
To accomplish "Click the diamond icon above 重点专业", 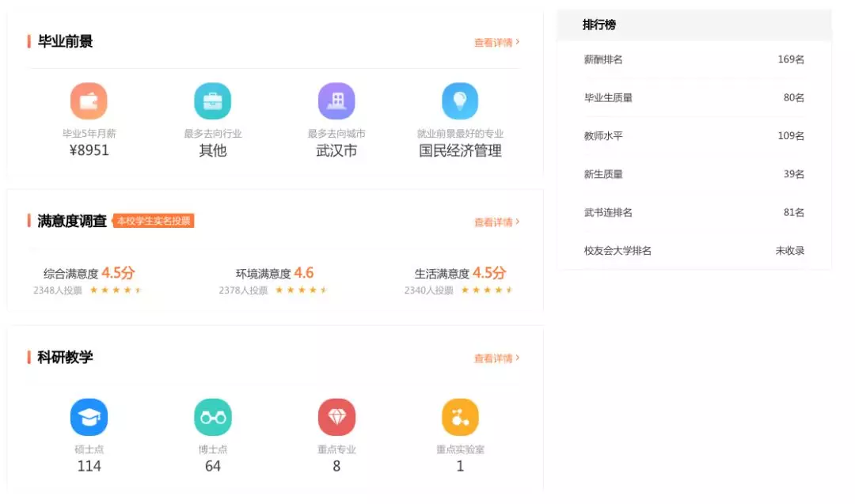I will 336,416.
